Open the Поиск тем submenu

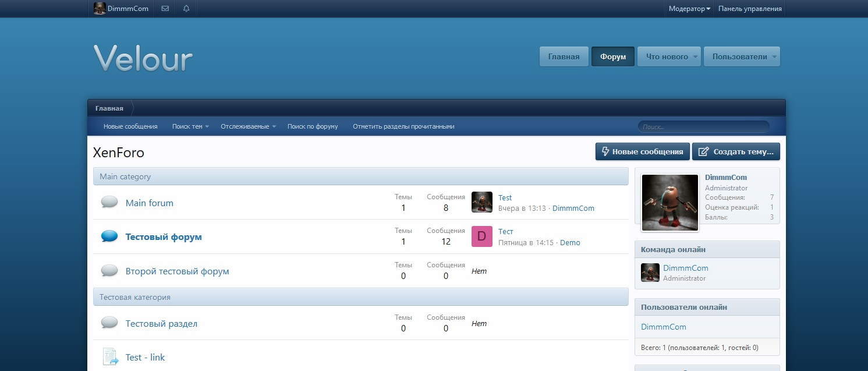(x=190, y=126)
